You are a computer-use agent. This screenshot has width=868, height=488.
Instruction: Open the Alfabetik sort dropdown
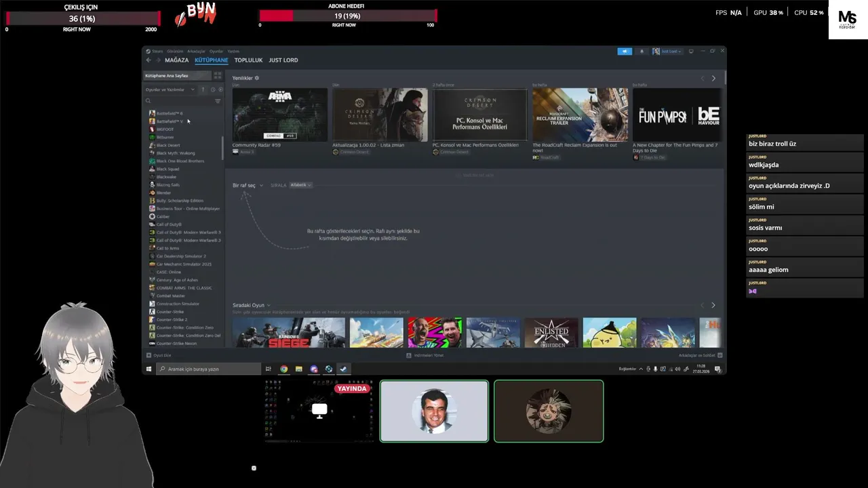click(x=300, y=185)
